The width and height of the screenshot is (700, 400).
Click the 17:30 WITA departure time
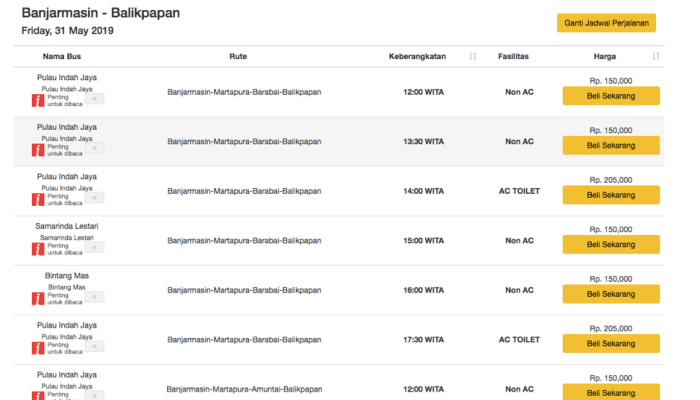pos(424,340)
